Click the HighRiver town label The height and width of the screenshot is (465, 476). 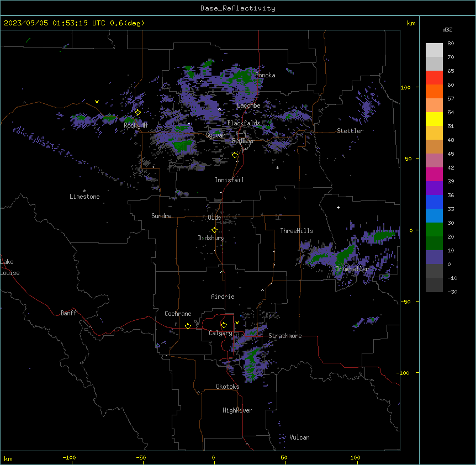tap(237, 410)
